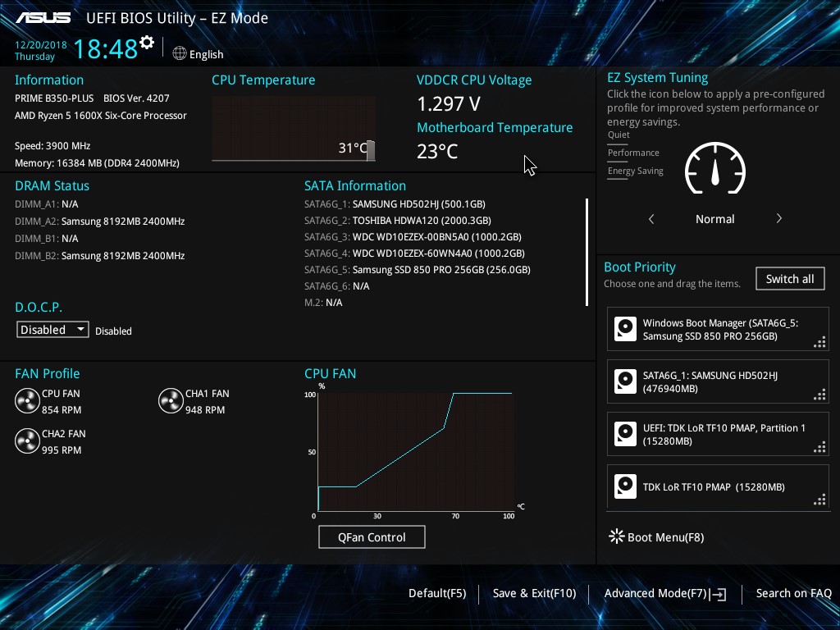Image resolution: width=840 pixels, height=630 pixels.
Task: Click SATA6G_5 Samsung SSD 850 PRO row
Action: tap(418, 269)
